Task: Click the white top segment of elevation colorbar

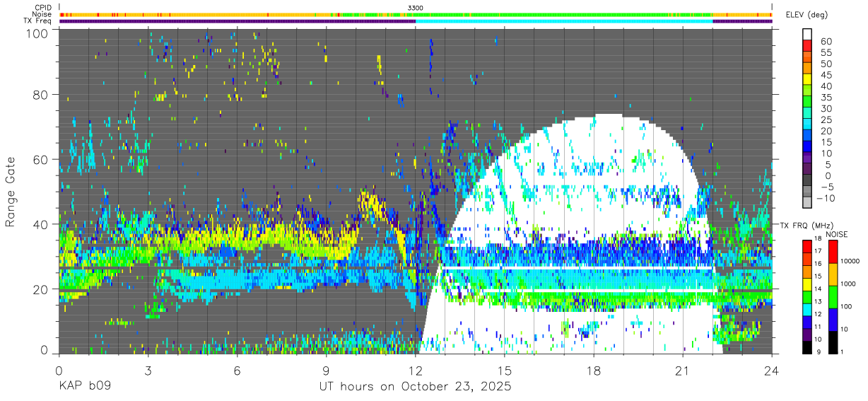Action: 807,33
